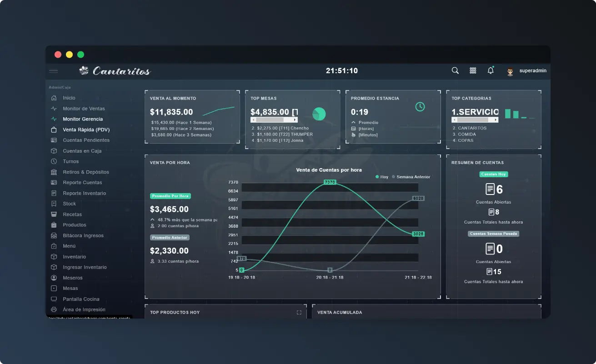Click left arrow of Top Categorias scrollbar

(454, 120)
